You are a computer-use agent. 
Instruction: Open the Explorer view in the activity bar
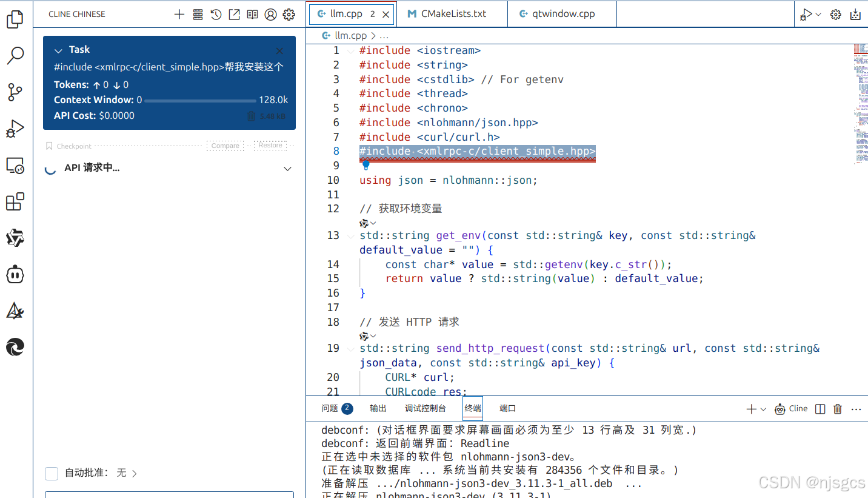pyautogui.click(x=15, y=19)
